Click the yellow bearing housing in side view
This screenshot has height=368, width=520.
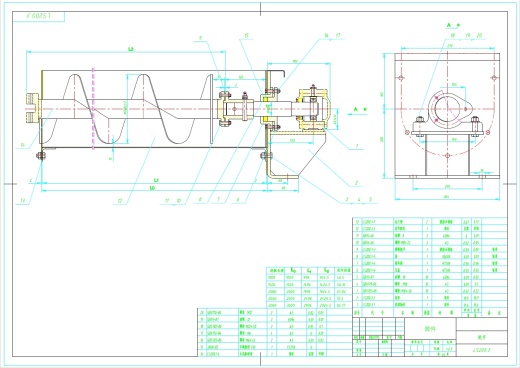pyautogui.click(x=313, y=109)
